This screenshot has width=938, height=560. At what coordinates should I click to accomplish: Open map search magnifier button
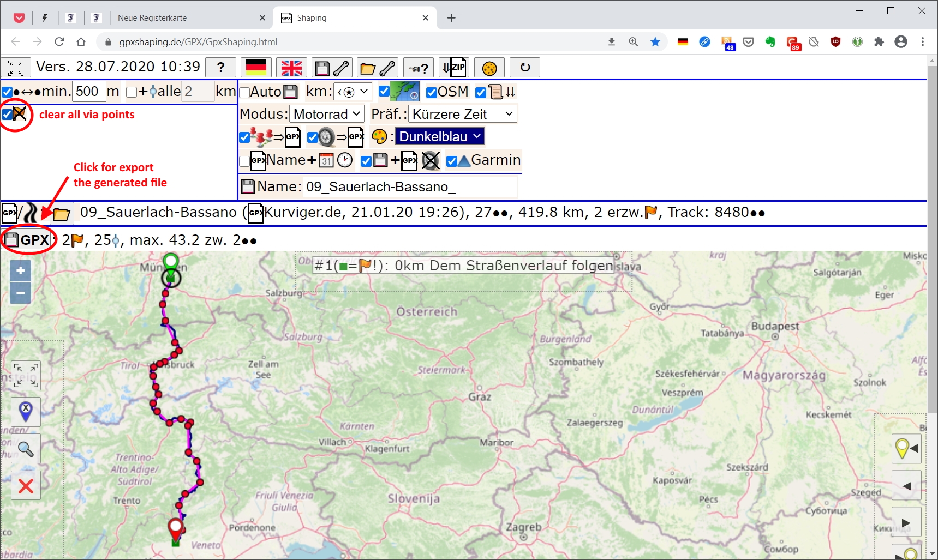click(26, 449)
